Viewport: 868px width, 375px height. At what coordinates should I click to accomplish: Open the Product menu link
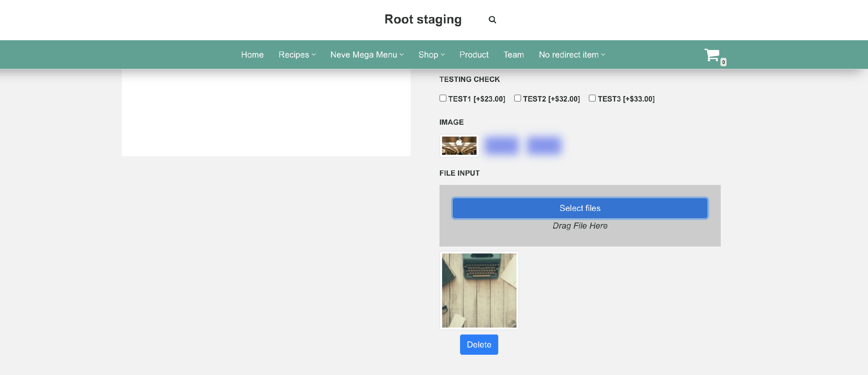(x=473, y=55)
